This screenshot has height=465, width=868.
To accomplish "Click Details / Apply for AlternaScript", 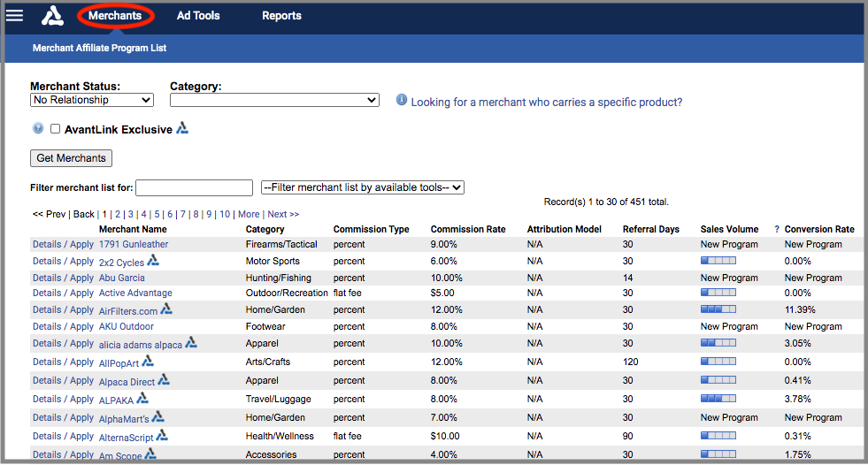I will pos(63,436).
